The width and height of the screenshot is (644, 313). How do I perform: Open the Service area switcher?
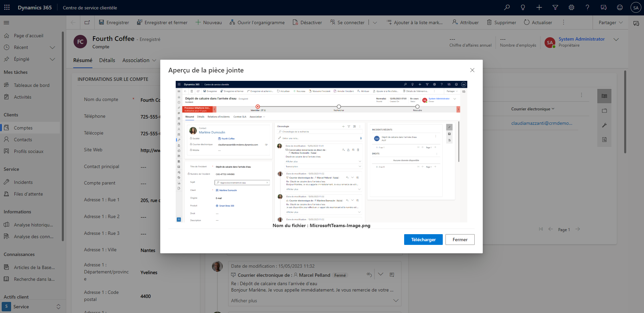pyautogui.click(x=32, y=307)
